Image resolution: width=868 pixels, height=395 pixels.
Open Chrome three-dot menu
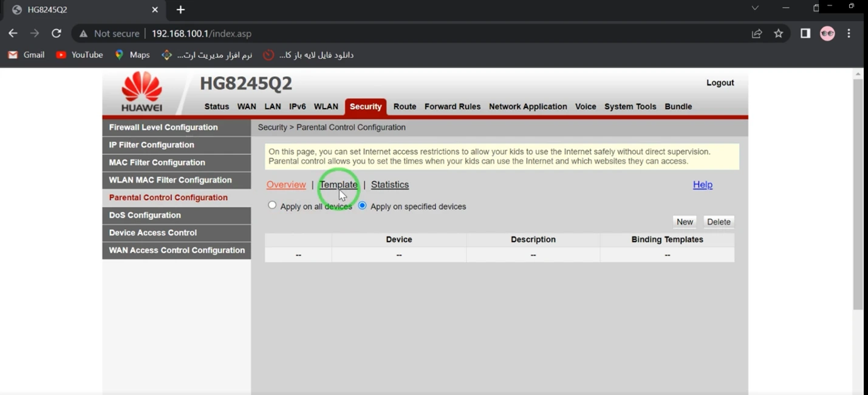tap(849, 33)
